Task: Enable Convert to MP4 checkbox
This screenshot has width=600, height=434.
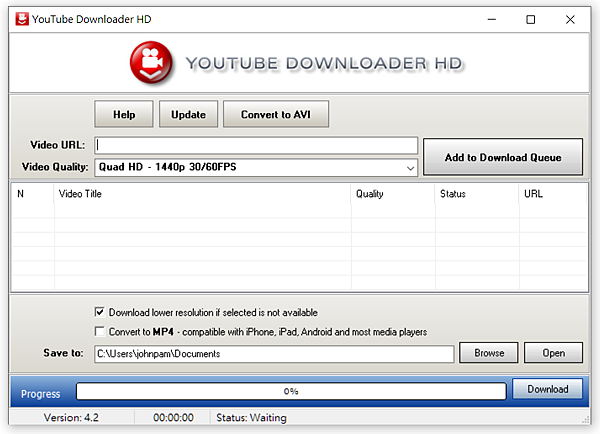Action: [100, 331]
